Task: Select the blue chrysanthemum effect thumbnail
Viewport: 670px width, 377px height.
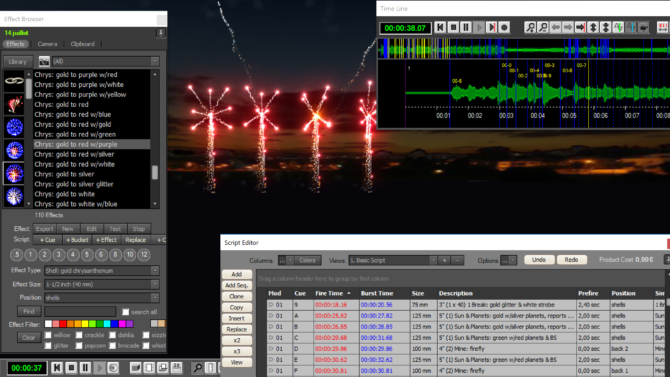Action: (x=14, y=127)
